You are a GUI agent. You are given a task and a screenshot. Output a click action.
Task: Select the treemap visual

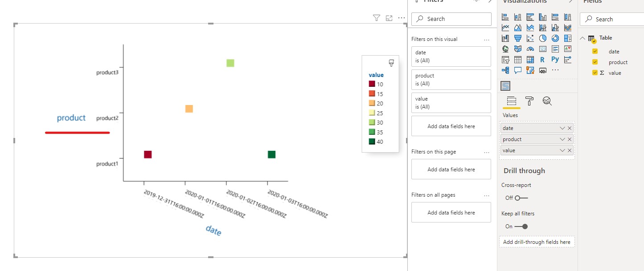(568, 38)
